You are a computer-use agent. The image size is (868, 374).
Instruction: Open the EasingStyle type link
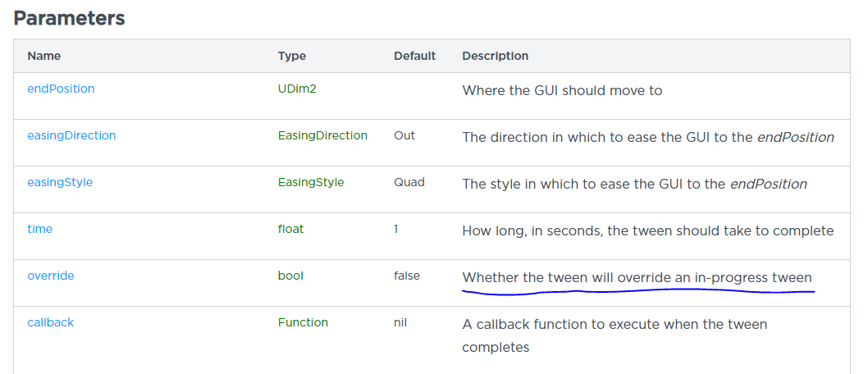(x=311, y=182)
